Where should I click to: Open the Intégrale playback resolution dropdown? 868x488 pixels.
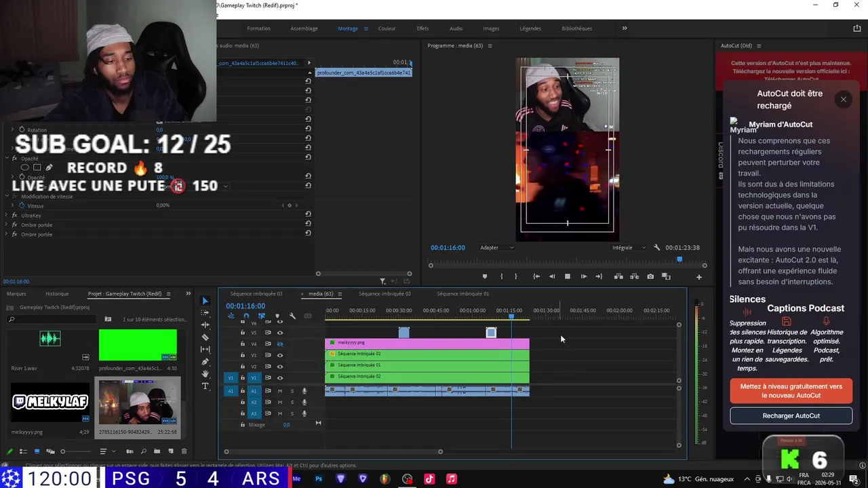coord(629,247)
